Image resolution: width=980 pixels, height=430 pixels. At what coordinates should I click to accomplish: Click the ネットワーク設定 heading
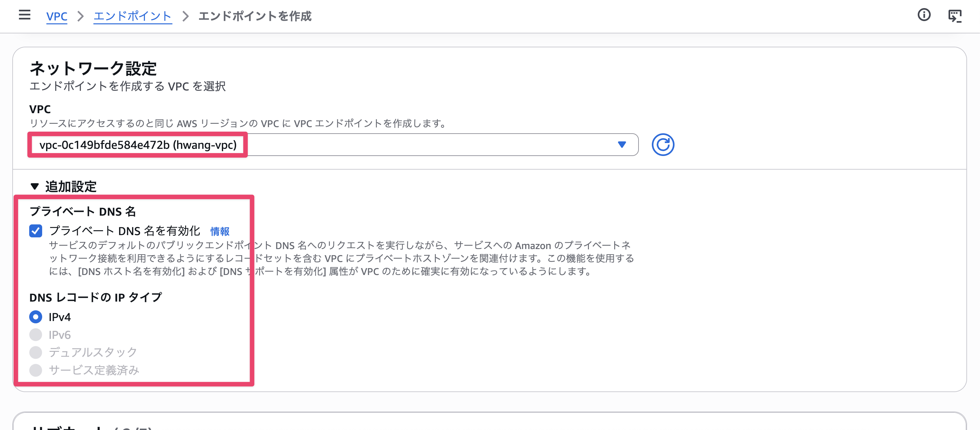click(93, 68)
